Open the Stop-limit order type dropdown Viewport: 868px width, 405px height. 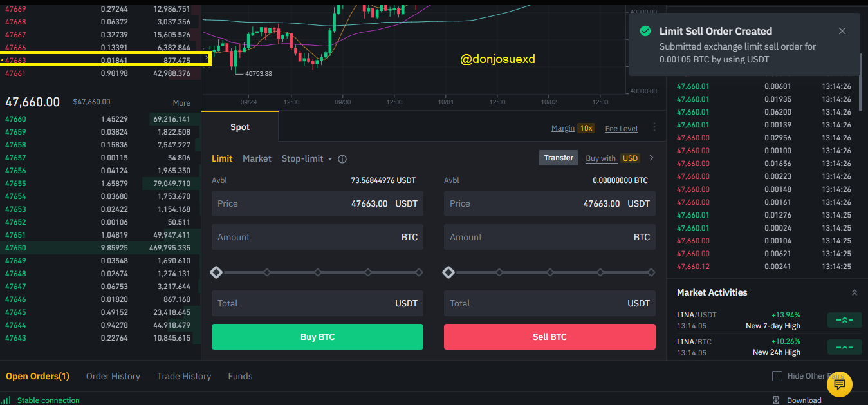(x=307, y=158)
